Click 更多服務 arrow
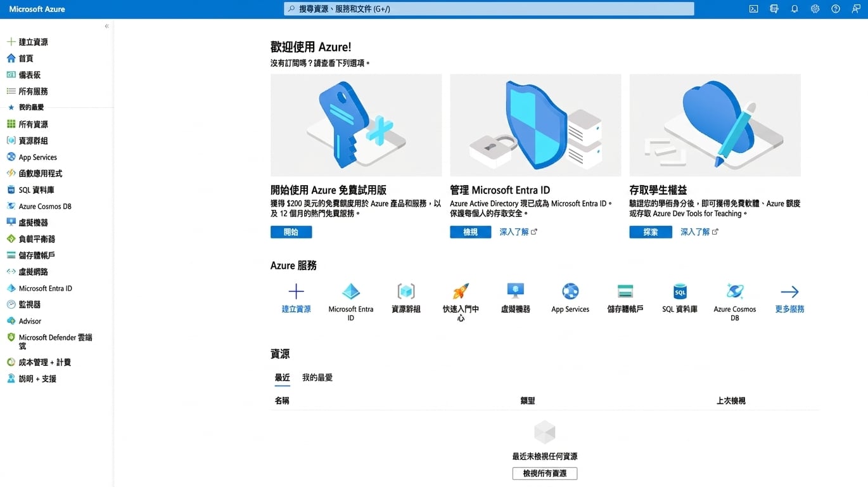The image size is (868, 487). tap(789, 298)
